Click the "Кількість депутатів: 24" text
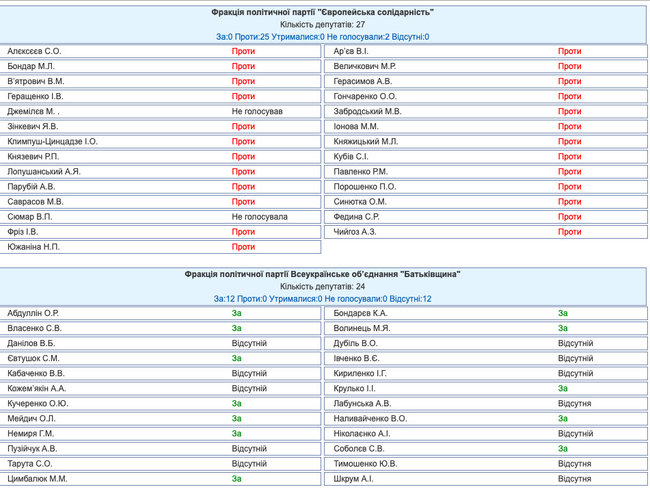The image size is (650, 498). (322, 286)
